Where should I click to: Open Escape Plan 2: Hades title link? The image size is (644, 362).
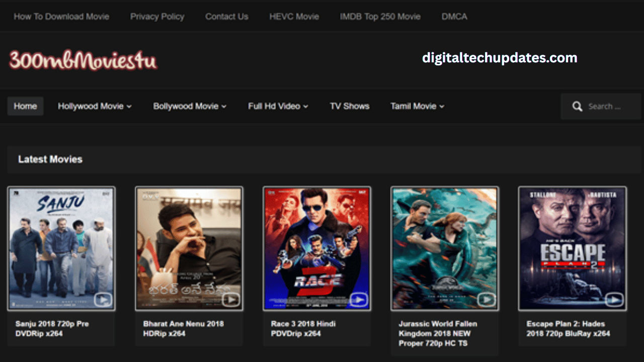(x=568, y=329)
